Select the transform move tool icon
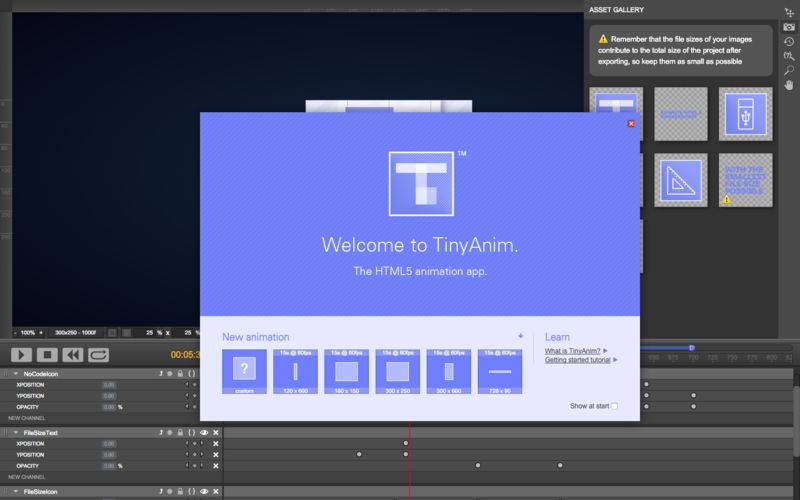 [789, 13]
